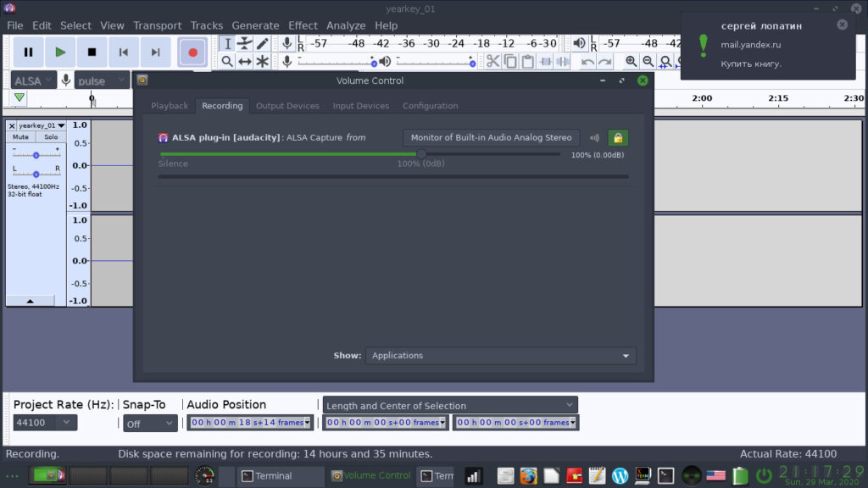Click the Undo arrow icon
The width and height of the screenshot is (868, 488).
tap(587, 62)
